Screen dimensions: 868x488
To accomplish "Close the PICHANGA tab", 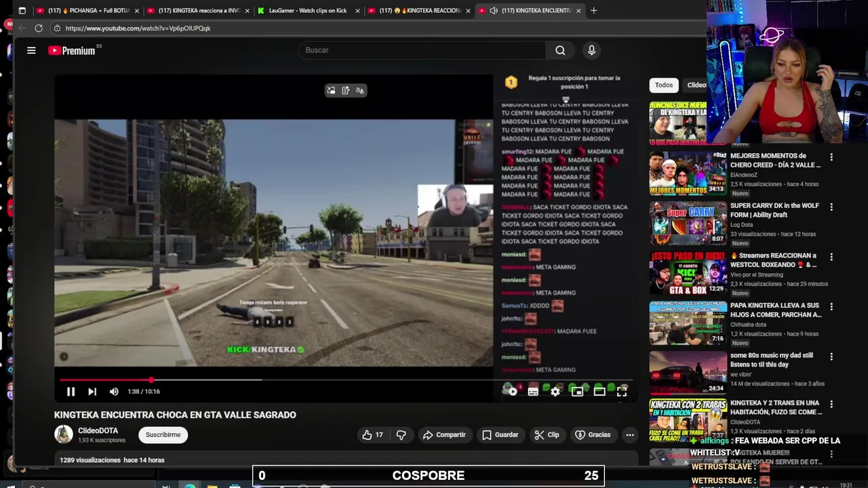I will (136, 11).
